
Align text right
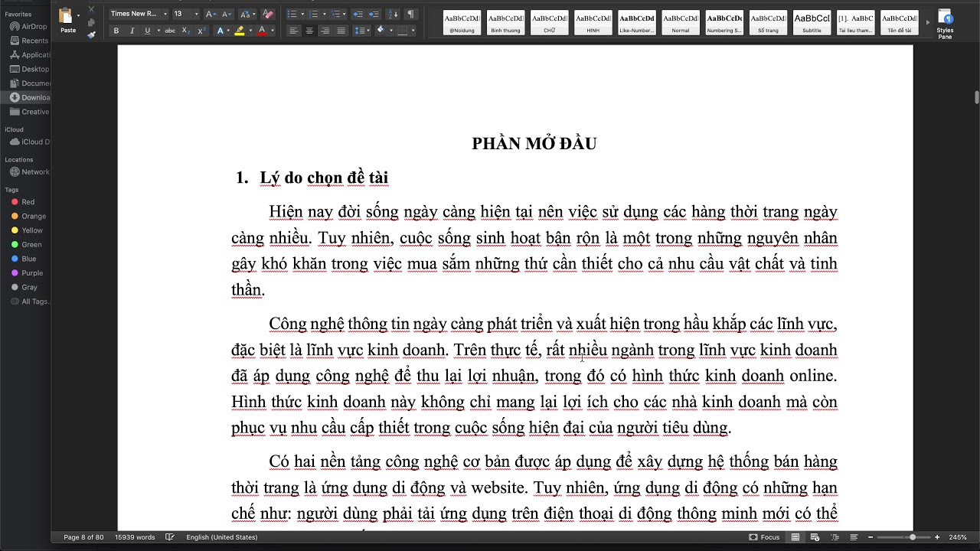coord(325,31)
